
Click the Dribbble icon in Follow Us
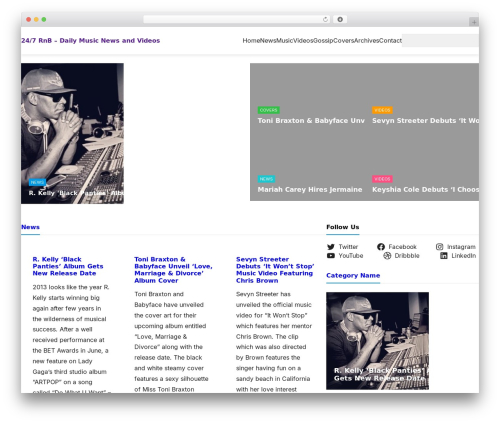pyautogui.click(x=387, y=256)
